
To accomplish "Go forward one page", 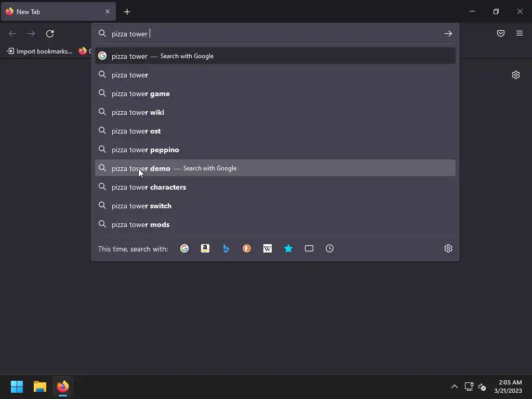I will click(x=31, y=34).
